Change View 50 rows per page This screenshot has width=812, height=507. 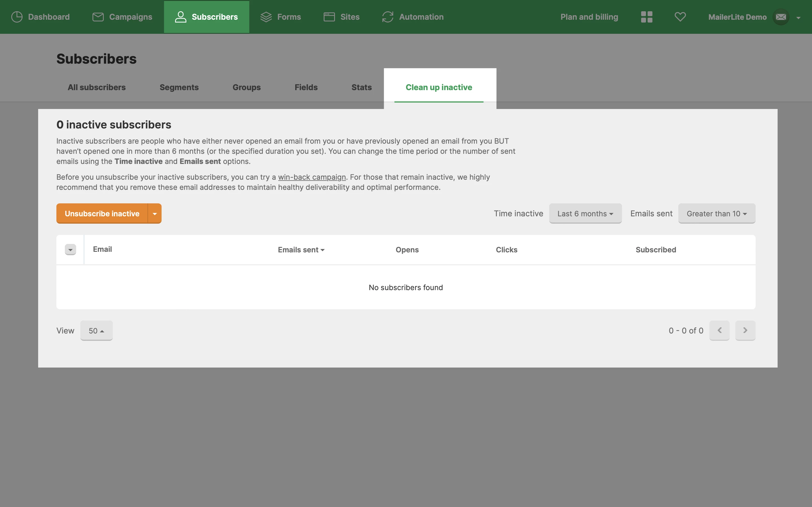click(x=96, y=331)
